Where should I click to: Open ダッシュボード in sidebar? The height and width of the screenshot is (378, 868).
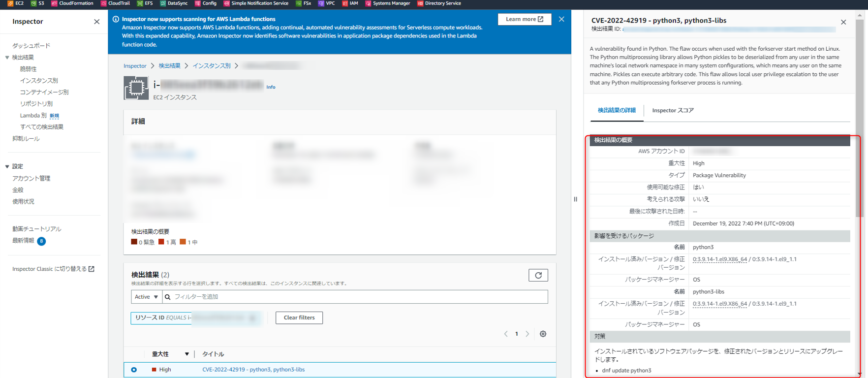pos(31,46)
